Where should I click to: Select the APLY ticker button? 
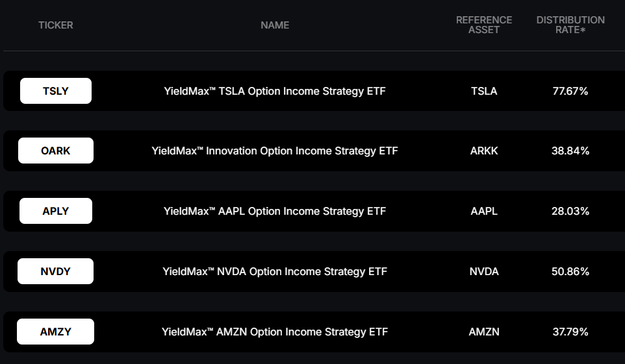(x=56, y=211)
